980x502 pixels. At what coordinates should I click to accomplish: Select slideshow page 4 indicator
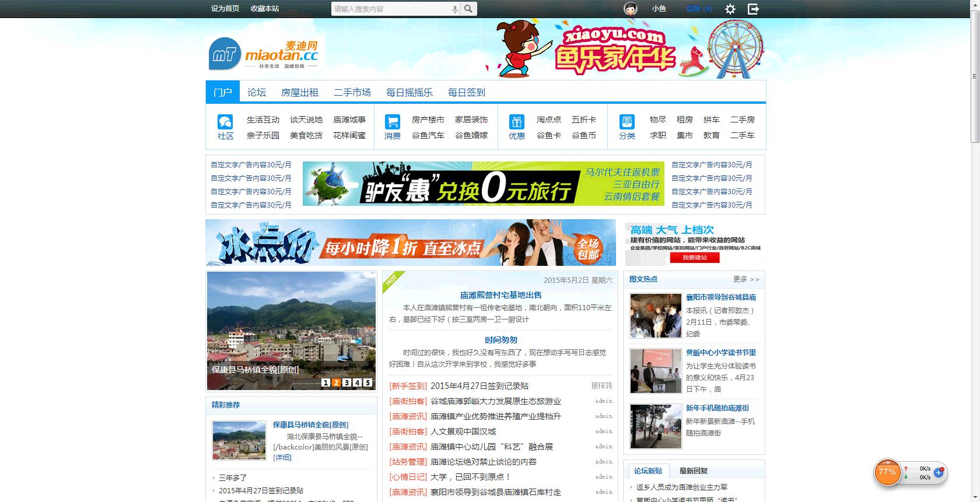358,382
